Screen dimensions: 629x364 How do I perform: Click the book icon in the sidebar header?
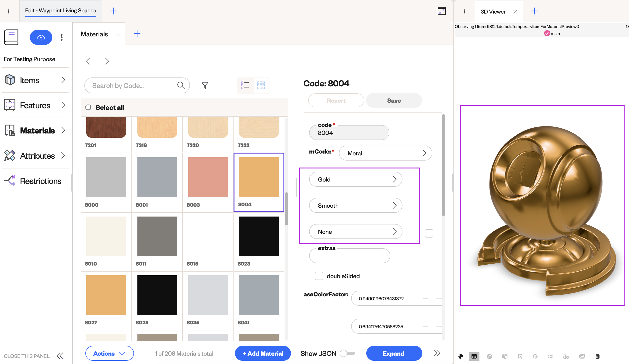tap(11, 37)
